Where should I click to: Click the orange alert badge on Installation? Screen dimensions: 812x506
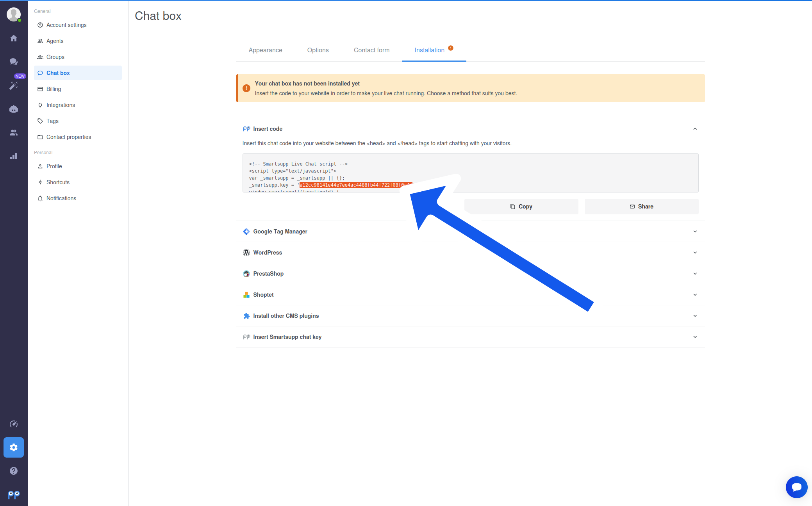451,48
